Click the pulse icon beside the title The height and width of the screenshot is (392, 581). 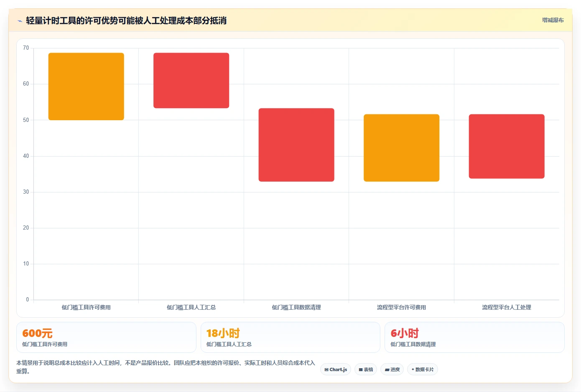[x=20, y=21]
